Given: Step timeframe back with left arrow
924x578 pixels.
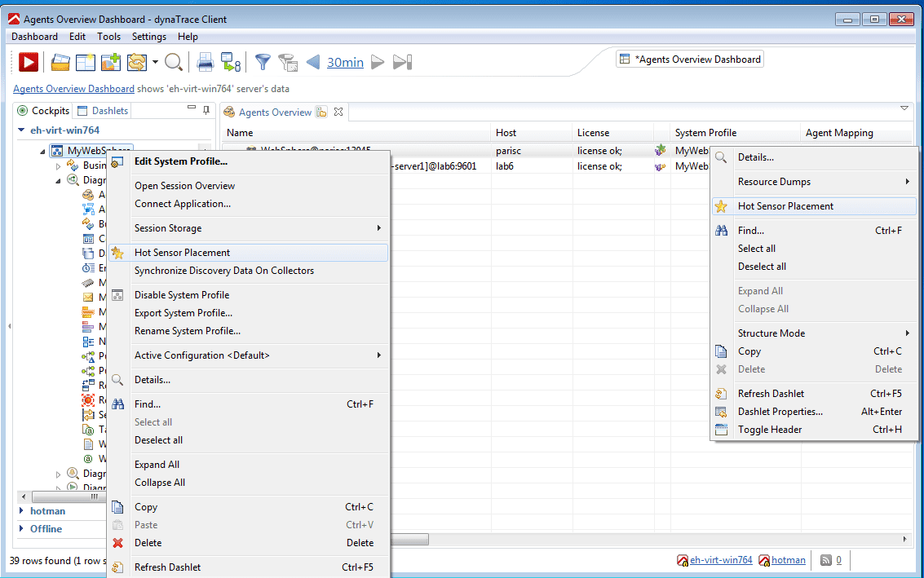Looking at the screenshot, I should (313, 62).
